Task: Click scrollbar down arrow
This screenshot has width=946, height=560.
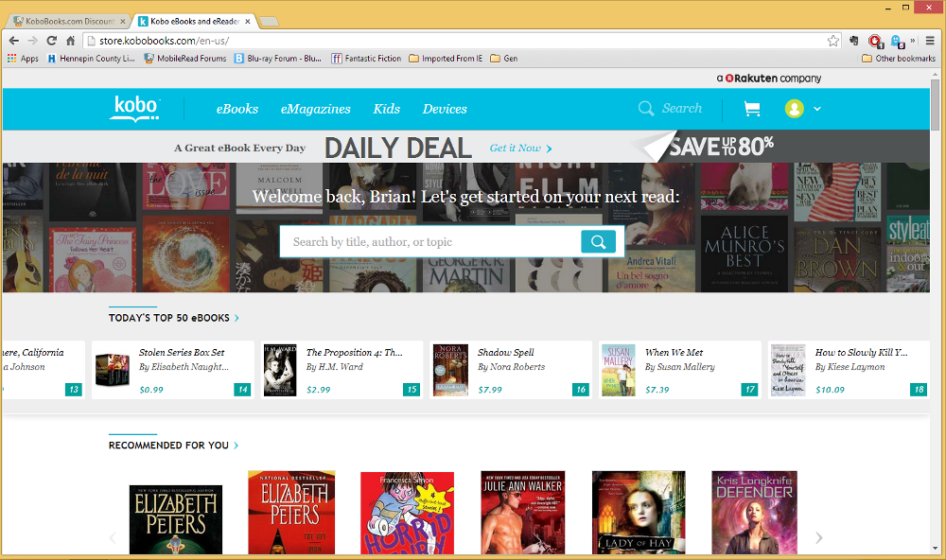Action: pyautogui.click(x=936, y=548)
